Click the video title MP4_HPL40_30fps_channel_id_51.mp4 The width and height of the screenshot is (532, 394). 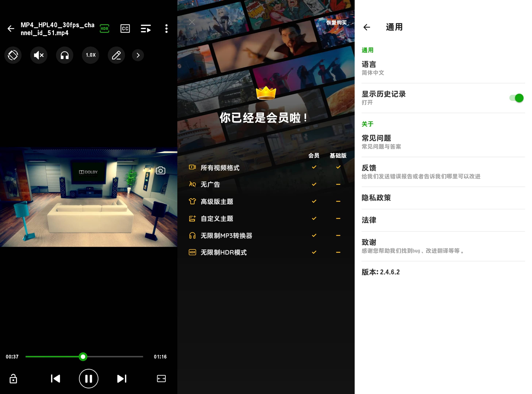point(57,29)
